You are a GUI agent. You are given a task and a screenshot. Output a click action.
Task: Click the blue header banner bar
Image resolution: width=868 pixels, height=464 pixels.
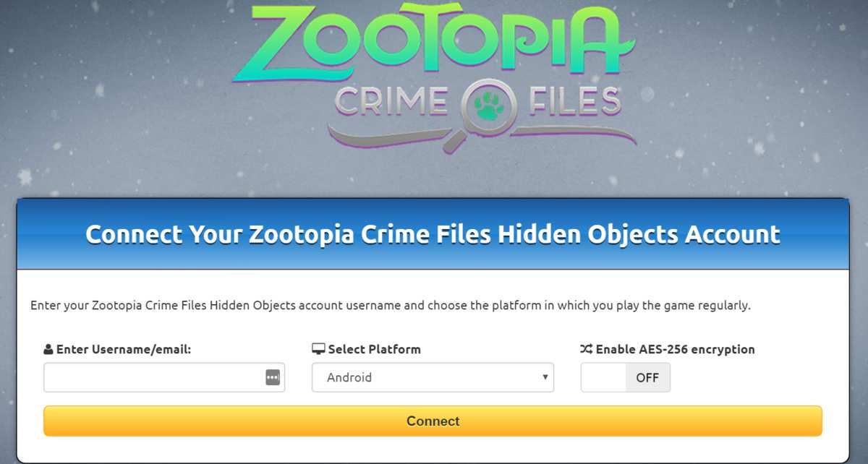[x=433, y=234]
